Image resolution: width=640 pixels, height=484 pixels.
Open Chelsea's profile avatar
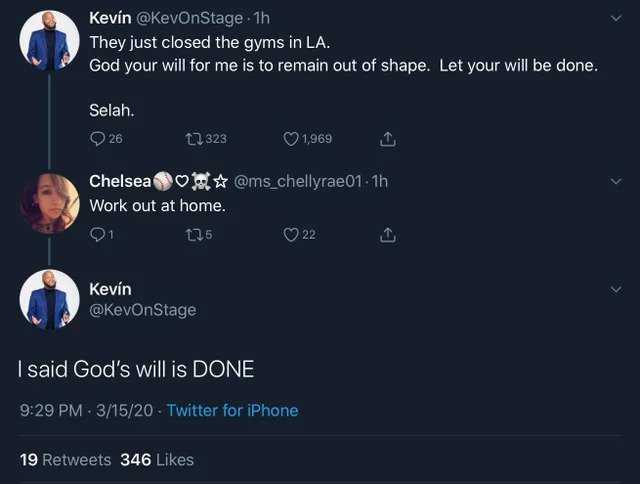tap(49, 203)
